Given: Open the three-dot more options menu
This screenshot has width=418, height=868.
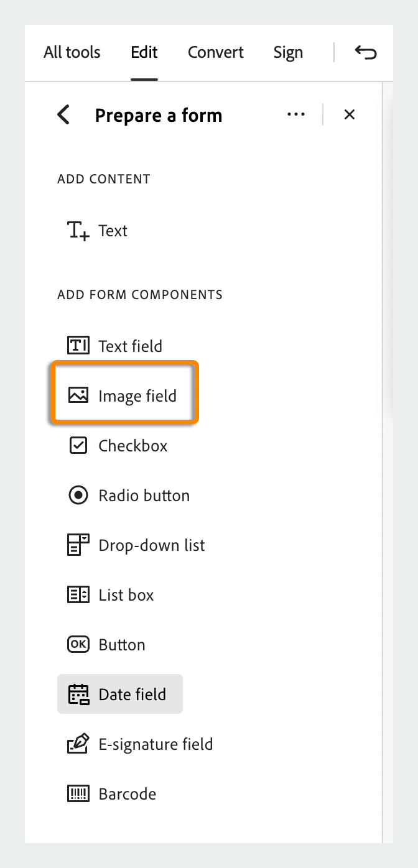Looking at the screenshot, I should (296, 114).
